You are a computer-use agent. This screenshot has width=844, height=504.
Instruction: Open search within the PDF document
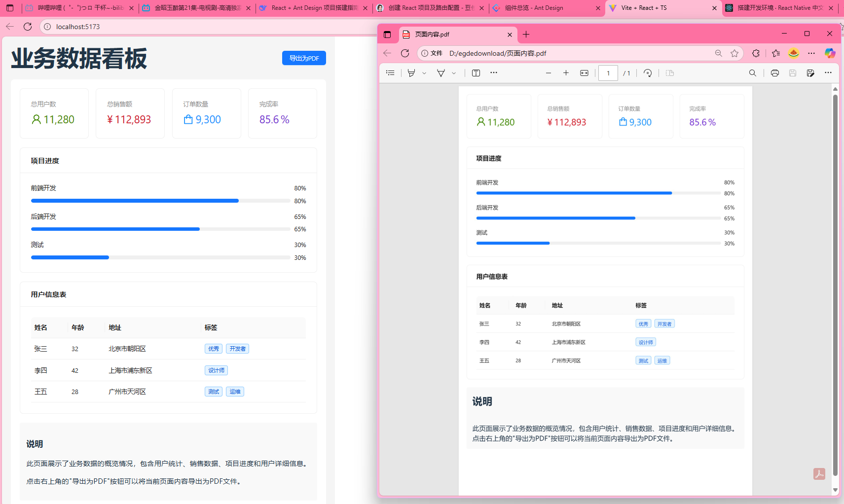(x=752, y=73)
